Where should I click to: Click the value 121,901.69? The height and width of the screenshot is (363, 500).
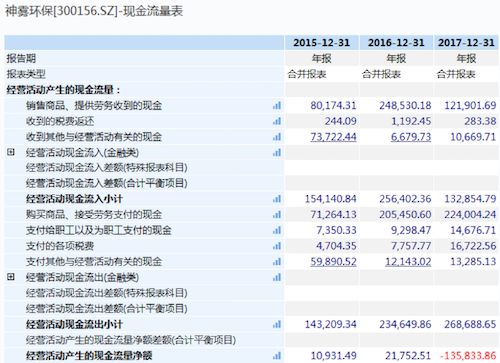470,106
